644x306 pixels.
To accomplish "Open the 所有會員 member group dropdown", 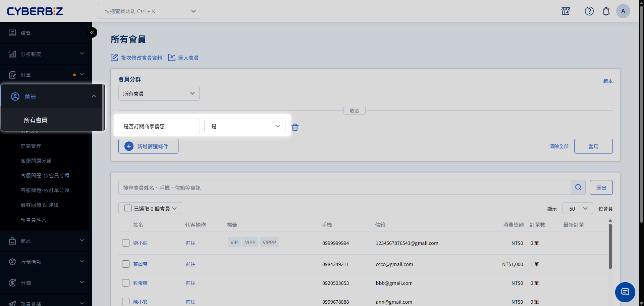I will 159,94.
